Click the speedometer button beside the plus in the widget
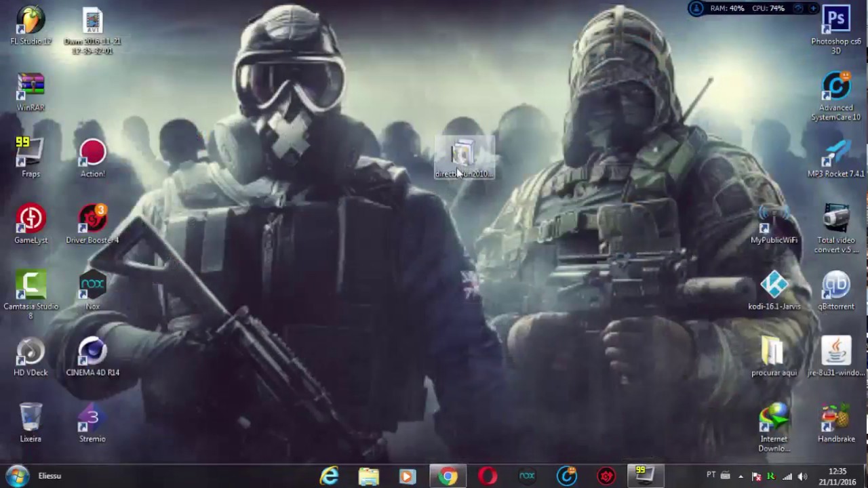The image size is (868, 488). [798, 8]
